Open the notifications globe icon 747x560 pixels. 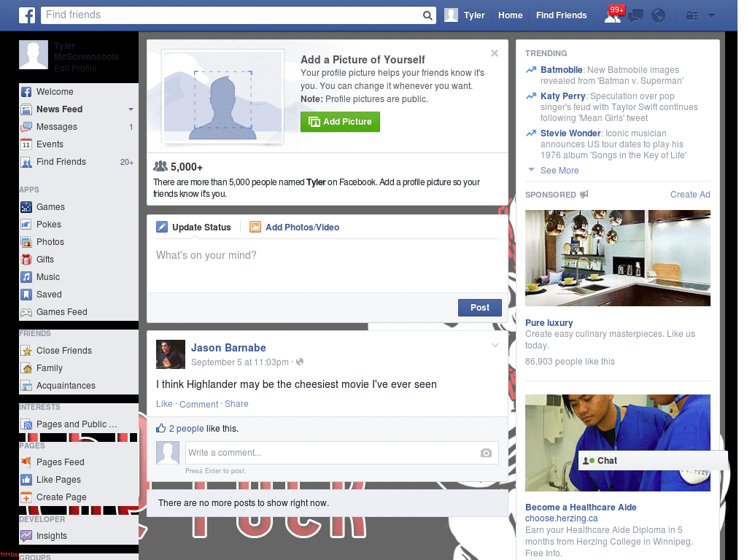click(659, 16)
